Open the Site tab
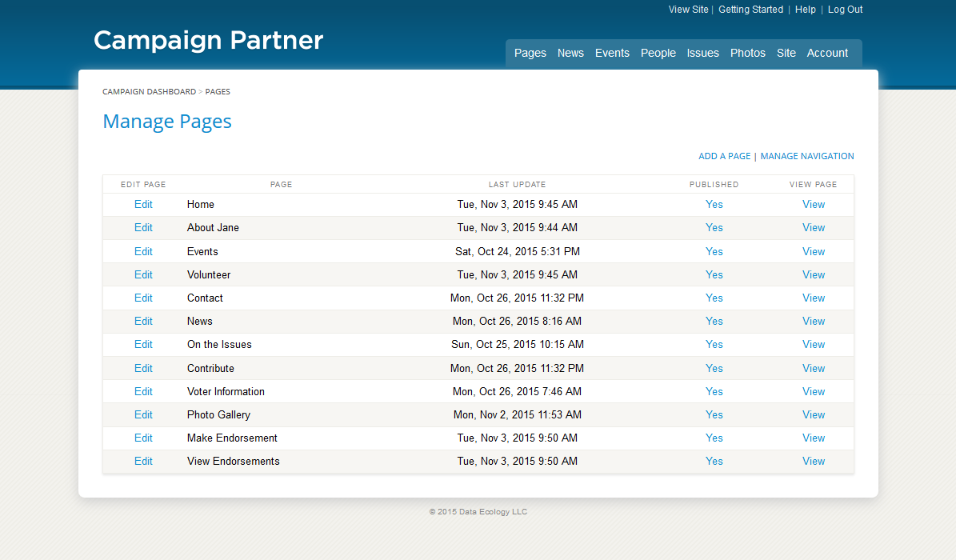Image resolution: width=956 pixels, height=560 pixels. 786,53
